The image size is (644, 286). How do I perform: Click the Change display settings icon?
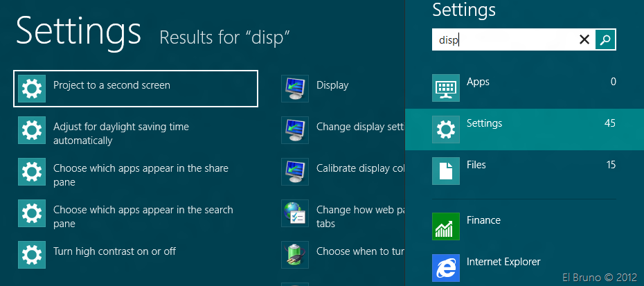(295, 129)
